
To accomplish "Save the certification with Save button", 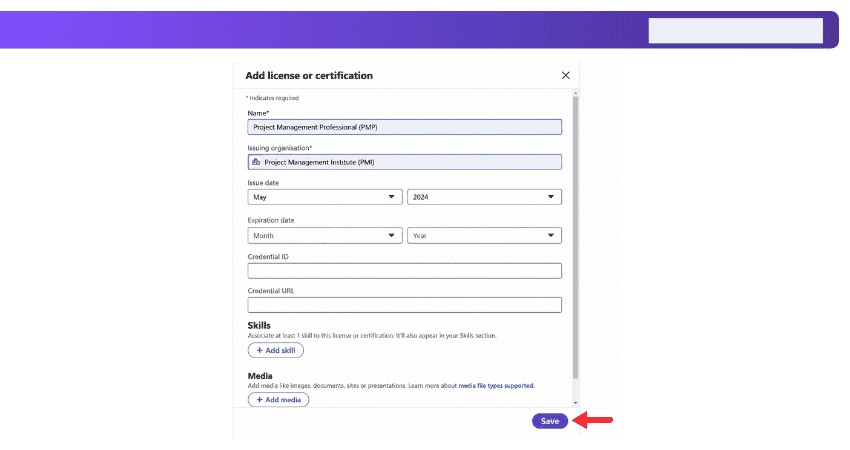I will point(550,421).
